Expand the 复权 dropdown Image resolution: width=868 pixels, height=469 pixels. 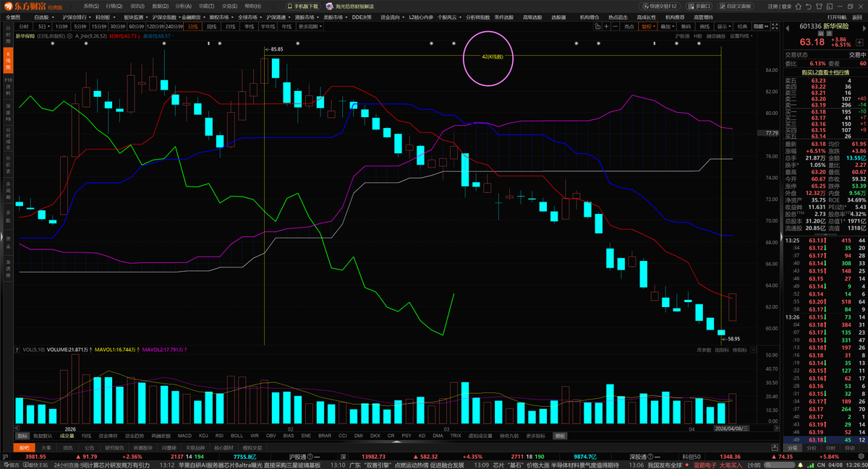[x=647, y=26]
